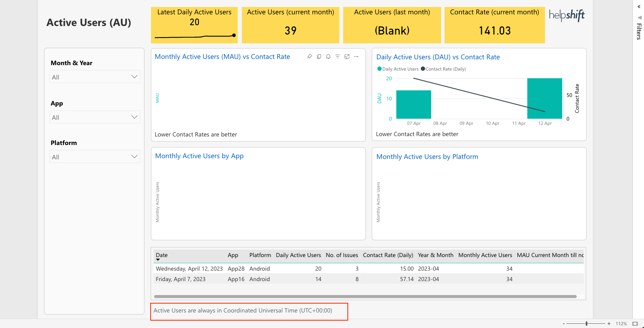Viewport: 644px width, 328px height.
Task: Click the Monthly Active Users by Platform title
Action: [x=427, y=157]
